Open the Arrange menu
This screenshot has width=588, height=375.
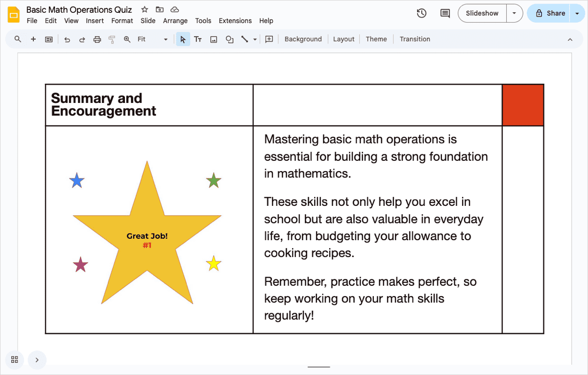pos(175,21)
